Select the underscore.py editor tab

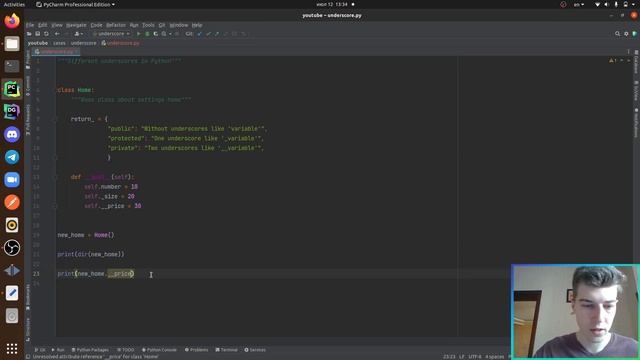[x=56, y=51]
